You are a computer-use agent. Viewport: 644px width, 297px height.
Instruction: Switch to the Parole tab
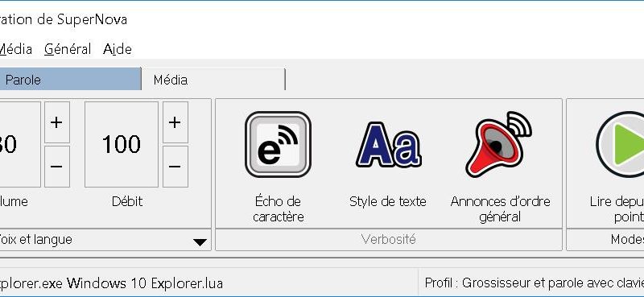pos(70,80)
